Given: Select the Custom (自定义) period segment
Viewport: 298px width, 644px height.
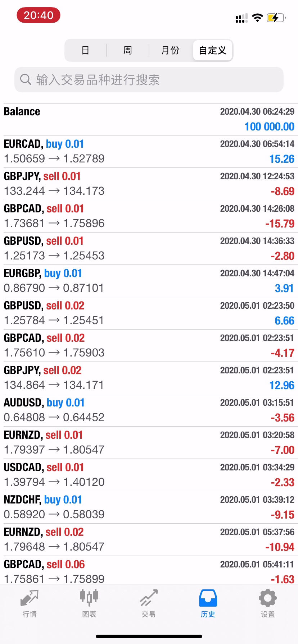Looking at the screenshot, I should click(213, 50).
